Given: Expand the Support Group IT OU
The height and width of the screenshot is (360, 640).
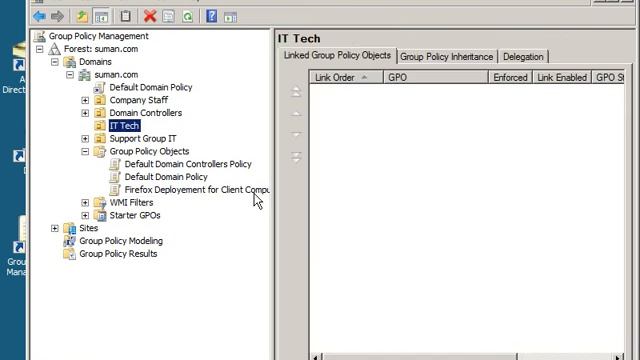Looking at the screenshot, I should click(x=85, y=139).
